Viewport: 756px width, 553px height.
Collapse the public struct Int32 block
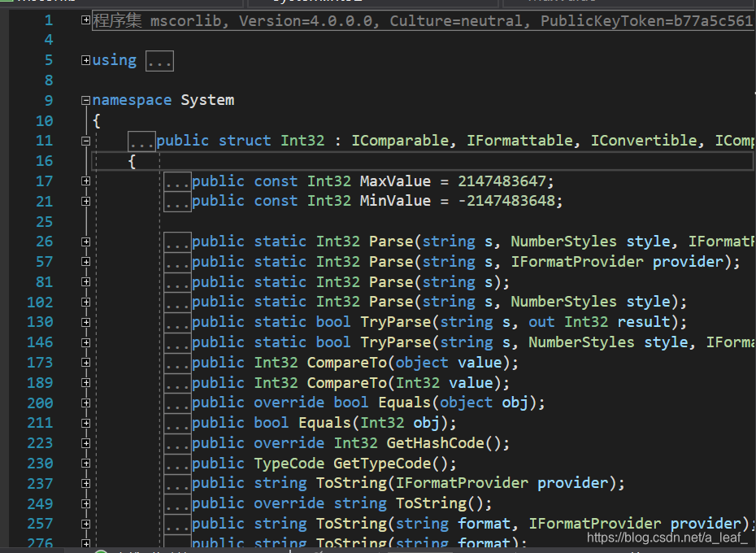coord(86,141)
